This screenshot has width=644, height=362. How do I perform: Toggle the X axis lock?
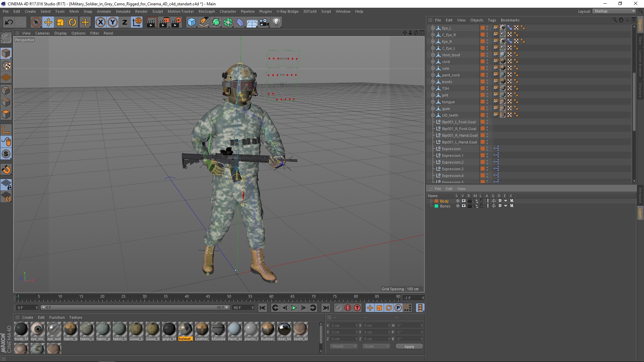(100, 22)
